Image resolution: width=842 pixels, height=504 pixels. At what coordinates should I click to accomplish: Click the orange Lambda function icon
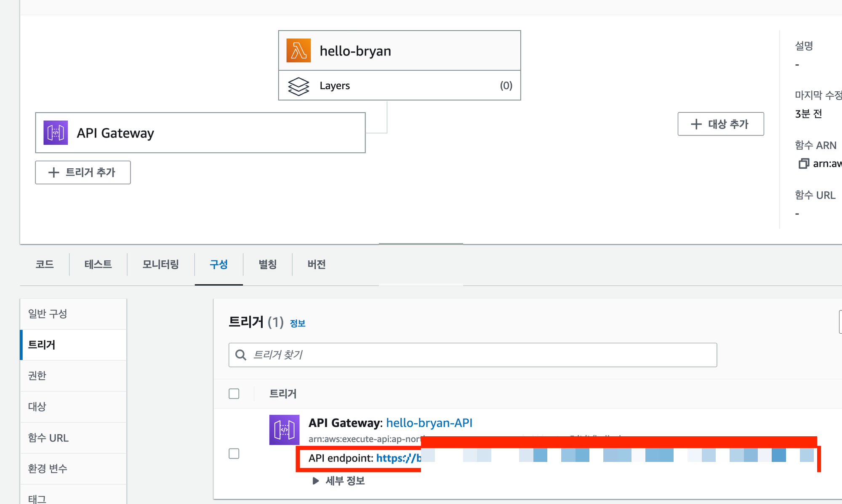298,50
